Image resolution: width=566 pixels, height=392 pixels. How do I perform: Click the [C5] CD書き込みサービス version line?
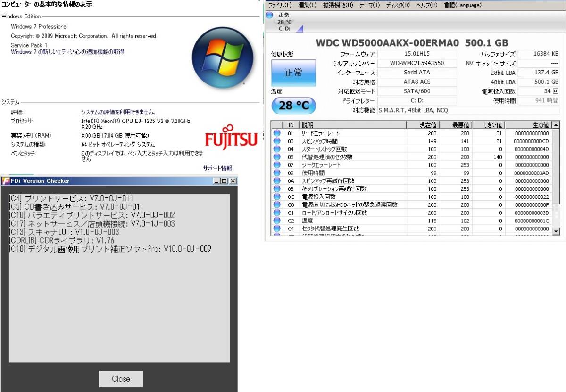(76, 207)
